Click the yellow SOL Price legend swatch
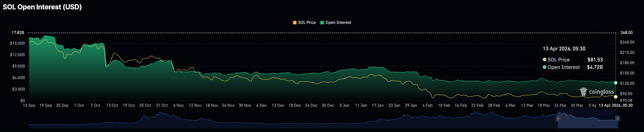This screenshot has width=644, height=132. 294,23
